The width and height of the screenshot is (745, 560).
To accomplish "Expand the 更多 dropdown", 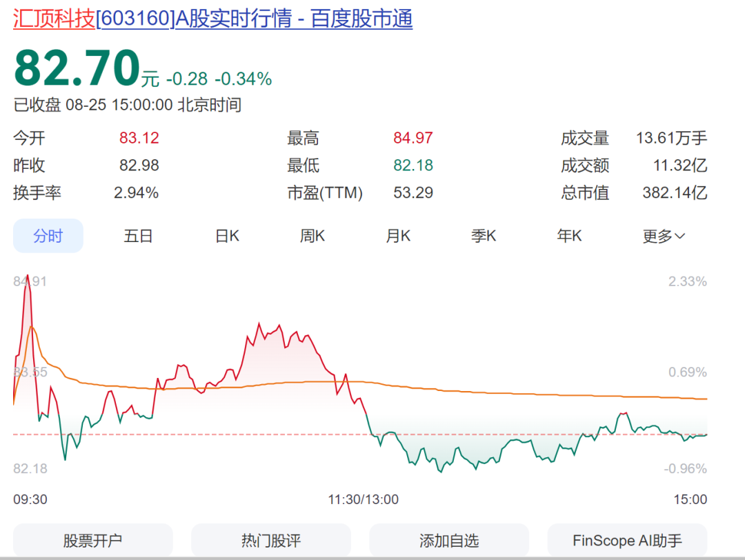I will [664, 236].
